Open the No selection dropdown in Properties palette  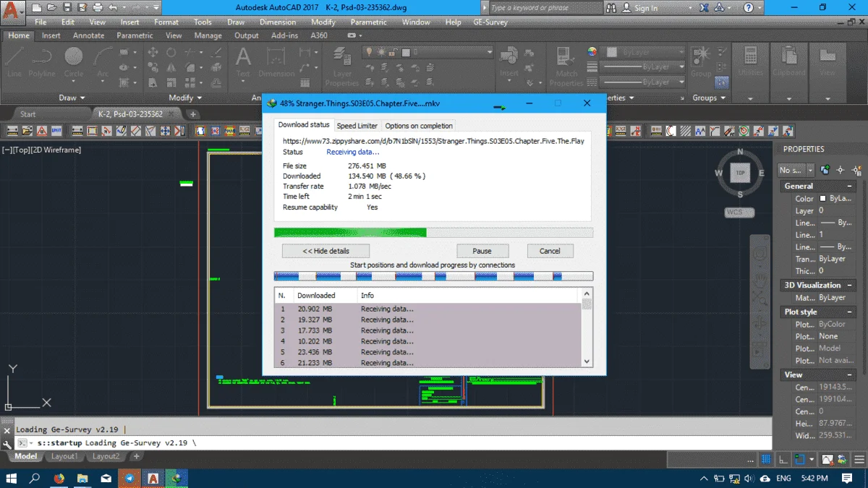click(x=796, y=170)
